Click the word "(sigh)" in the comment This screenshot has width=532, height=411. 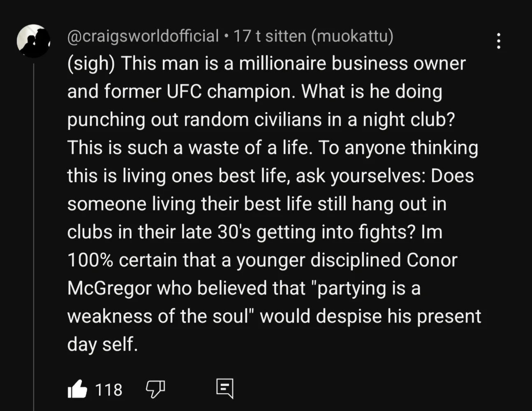tap(91, 64)
